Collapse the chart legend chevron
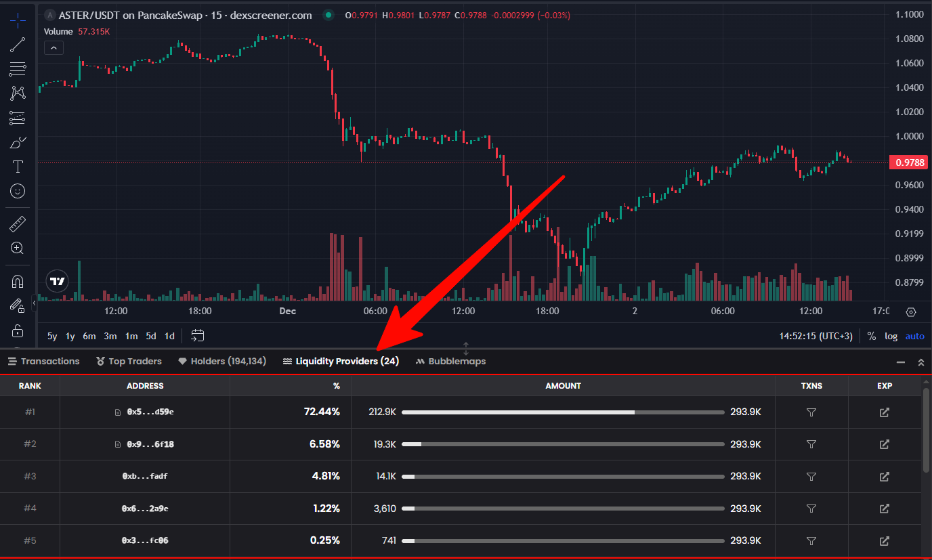The width and height of the screenshot is (932, 560). (x=54, y=47)
